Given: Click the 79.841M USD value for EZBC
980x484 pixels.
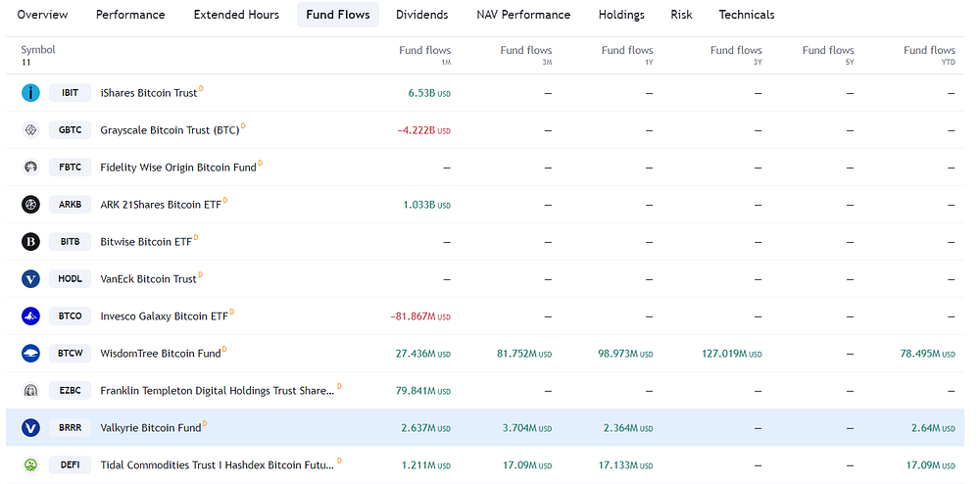Looking at the screenshot, I should pyautogui.click(x=423, y=391).
